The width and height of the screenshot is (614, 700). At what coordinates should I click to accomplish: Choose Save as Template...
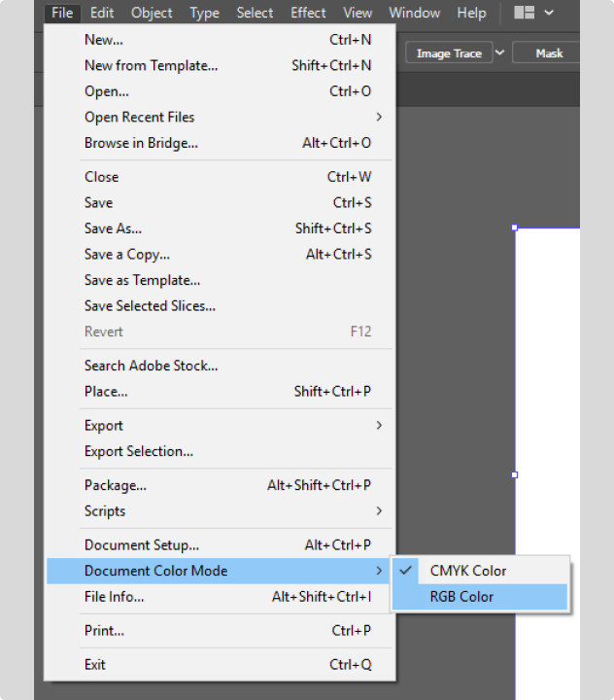click(221, 280)
